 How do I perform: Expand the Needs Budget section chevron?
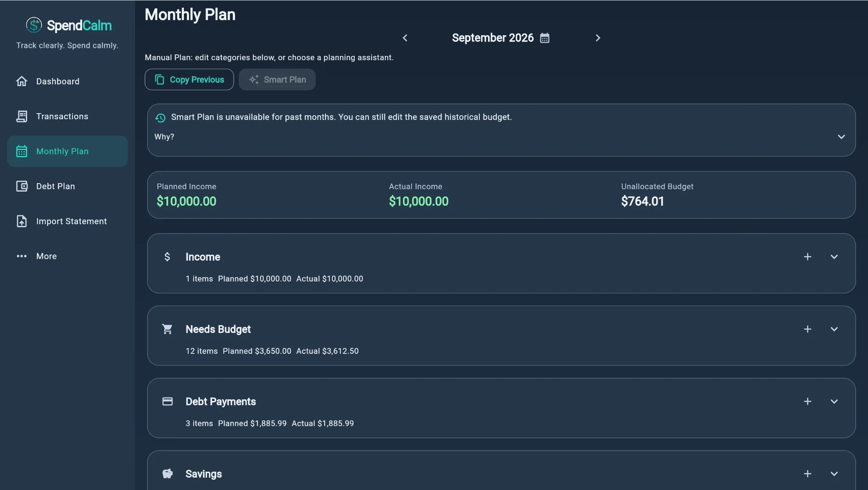coord(834,329)
